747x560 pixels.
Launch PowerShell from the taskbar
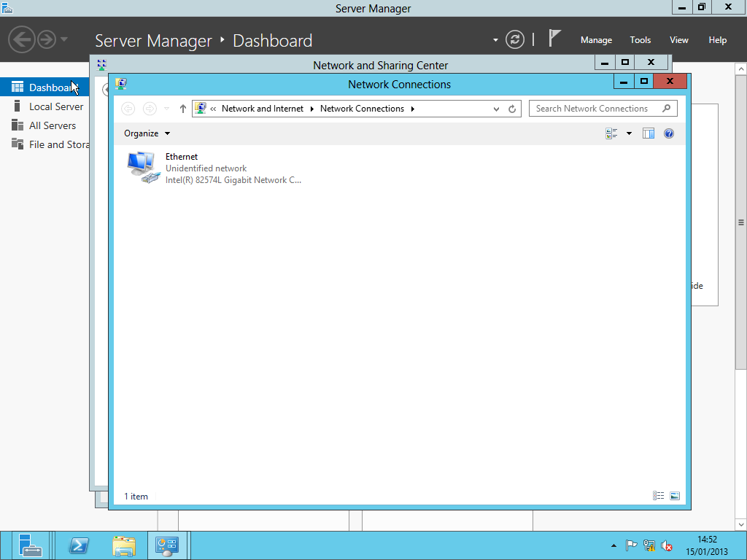(79, 545)
